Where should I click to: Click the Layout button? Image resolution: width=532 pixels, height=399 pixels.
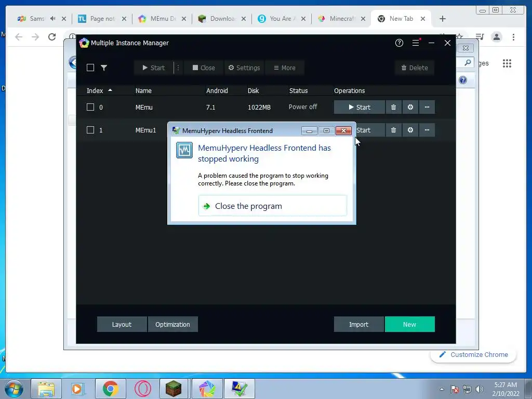[x=122, y=324]
